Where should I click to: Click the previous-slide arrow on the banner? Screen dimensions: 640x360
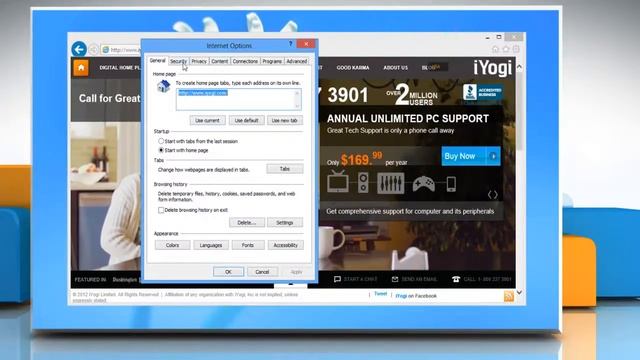(x=490, y=195)
